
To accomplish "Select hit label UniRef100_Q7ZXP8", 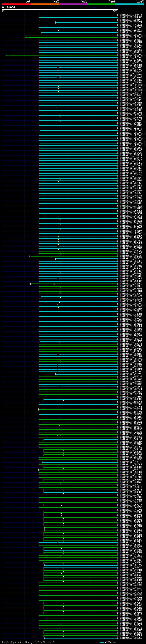I will pyautogui.click(x=131, y=100).
